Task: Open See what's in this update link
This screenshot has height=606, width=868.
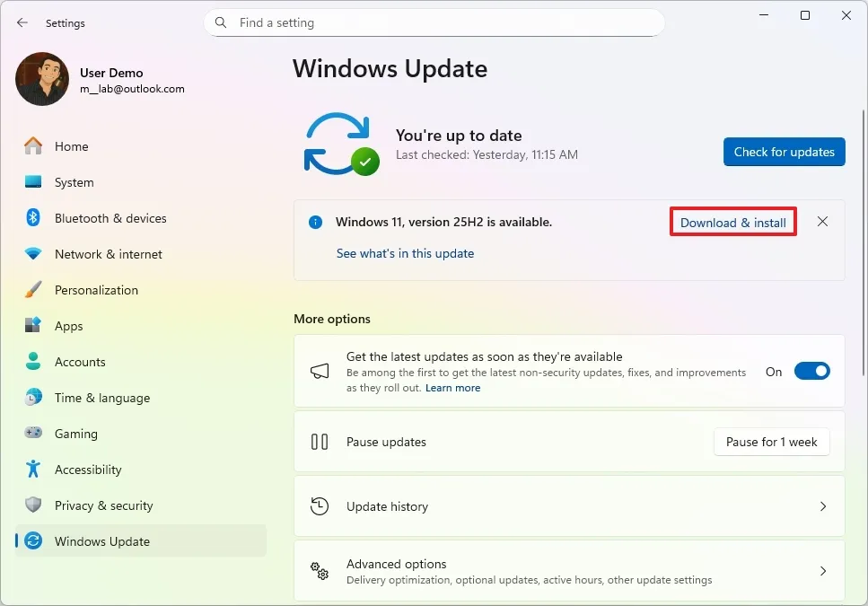Action: pos(405,253)
